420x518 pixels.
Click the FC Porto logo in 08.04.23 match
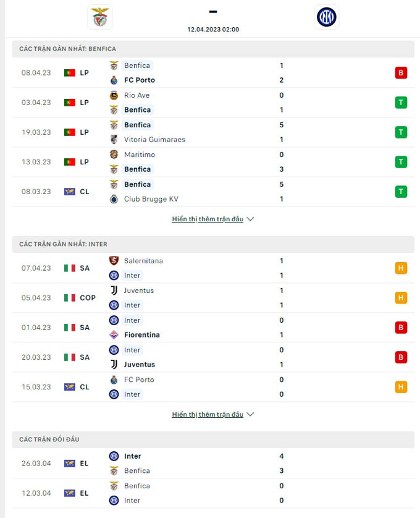[x=114, y=80]
